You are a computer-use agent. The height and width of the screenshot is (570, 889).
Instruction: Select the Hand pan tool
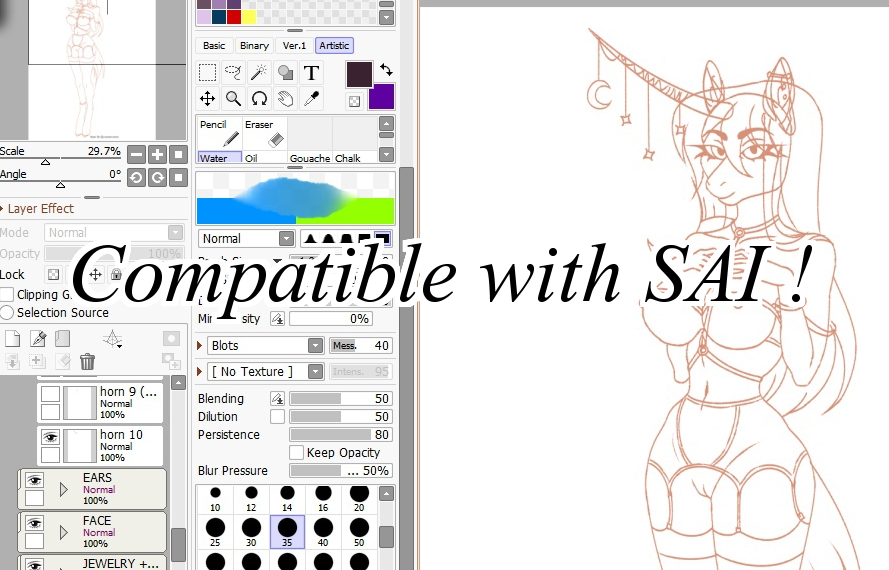[x=285, y=99]
